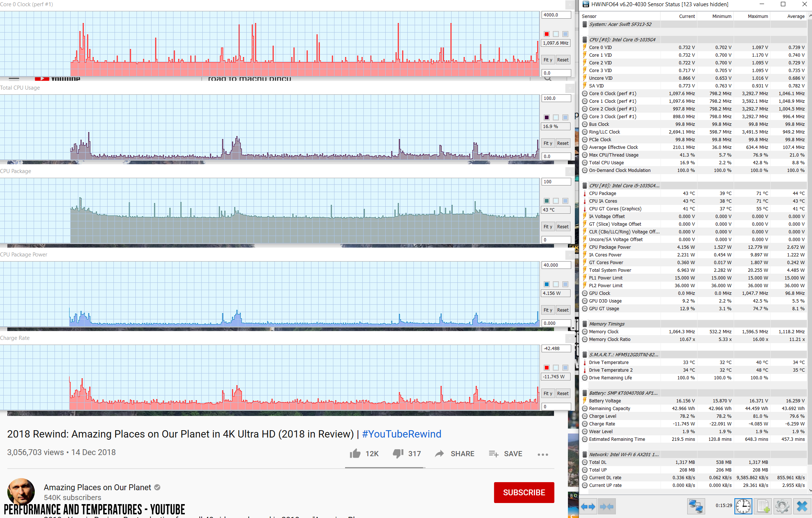Open the three-dots more actions menu
Image resolution: width=812 pixels, height=518 pixels.
point(543,454)
